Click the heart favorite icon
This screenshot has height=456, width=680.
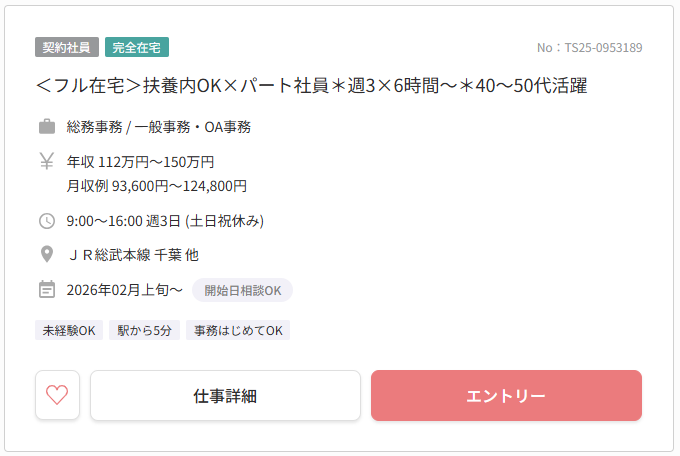57,395
